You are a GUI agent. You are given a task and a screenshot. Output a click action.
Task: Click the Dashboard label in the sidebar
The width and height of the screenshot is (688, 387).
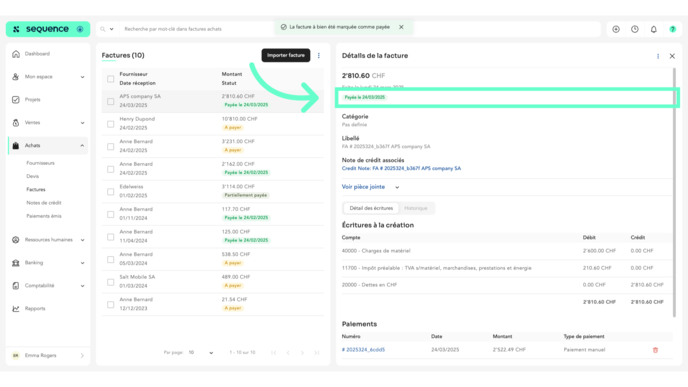click(x=37, y=54)
